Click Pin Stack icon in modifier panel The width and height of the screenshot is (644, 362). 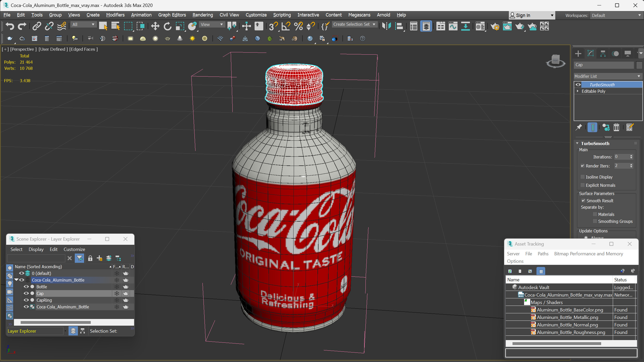point(579,127)
